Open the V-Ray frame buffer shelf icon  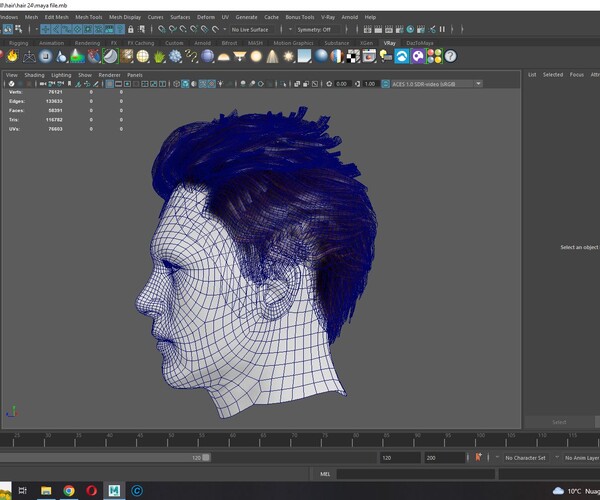369,56
